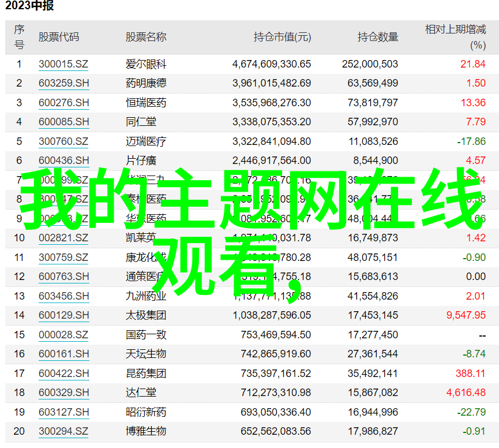Screen dimensions: 499x448
Task: Click the stock name 同仁堂
Action: click(141, 122)
